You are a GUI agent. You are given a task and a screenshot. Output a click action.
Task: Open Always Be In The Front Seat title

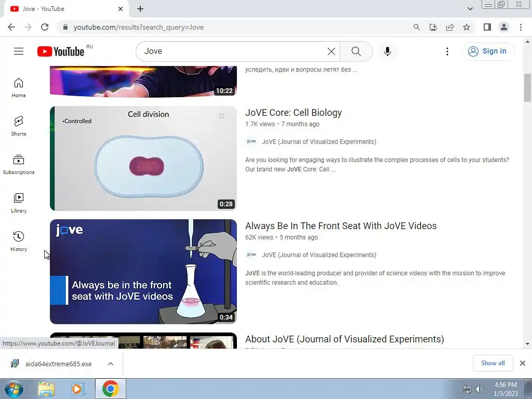pyautogui.click(x=341, y=226)
